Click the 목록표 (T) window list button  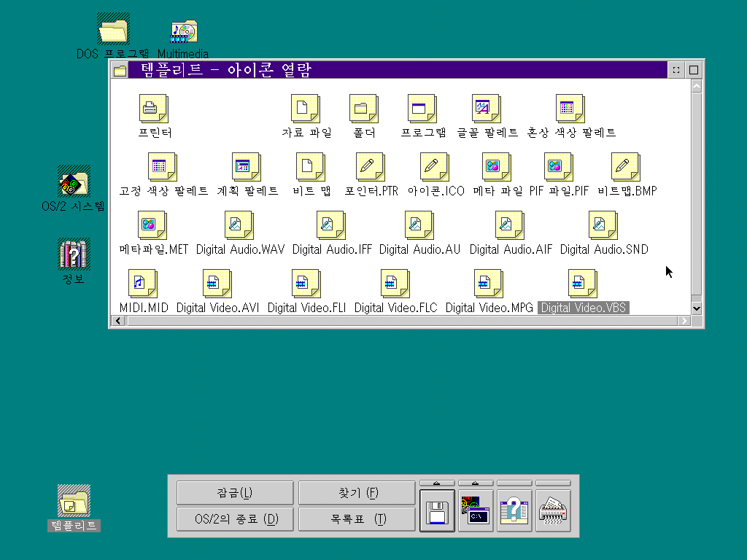(x=357, y=519)
